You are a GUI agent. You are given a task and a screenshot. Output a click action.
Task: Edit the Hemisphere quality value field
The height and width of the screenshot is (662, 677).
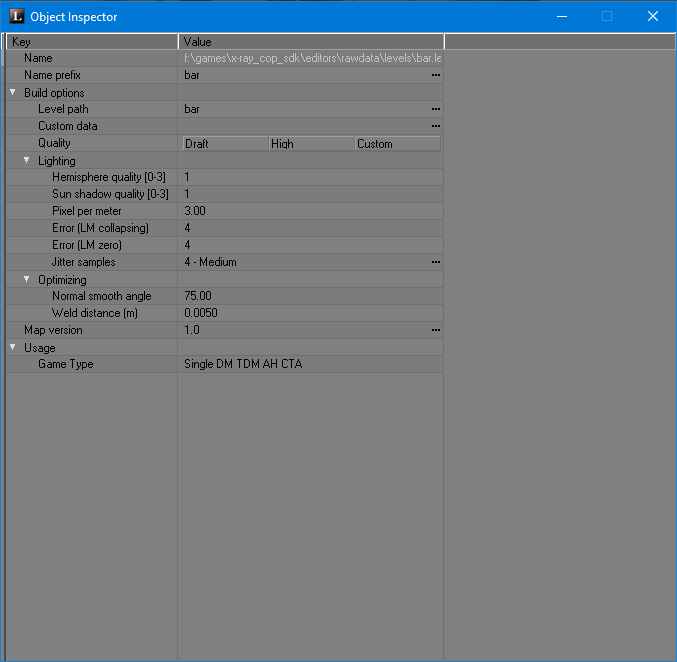click(x=310, y=177)
